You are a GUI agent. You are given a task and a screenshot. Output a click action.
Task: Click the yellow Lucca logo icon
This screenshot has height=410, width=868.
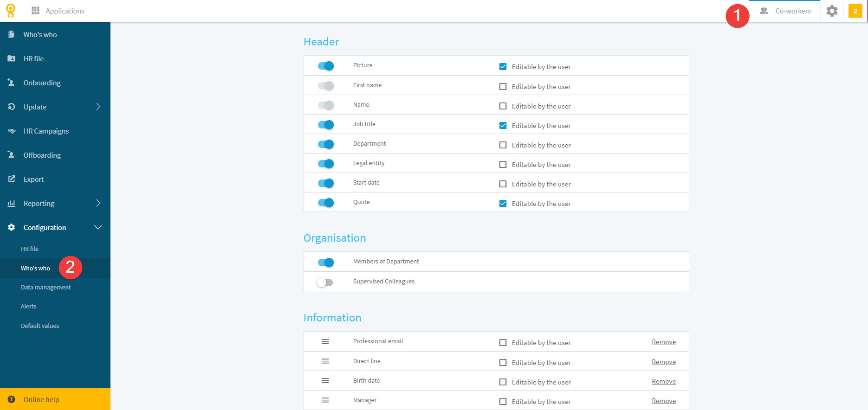point(11,11)
